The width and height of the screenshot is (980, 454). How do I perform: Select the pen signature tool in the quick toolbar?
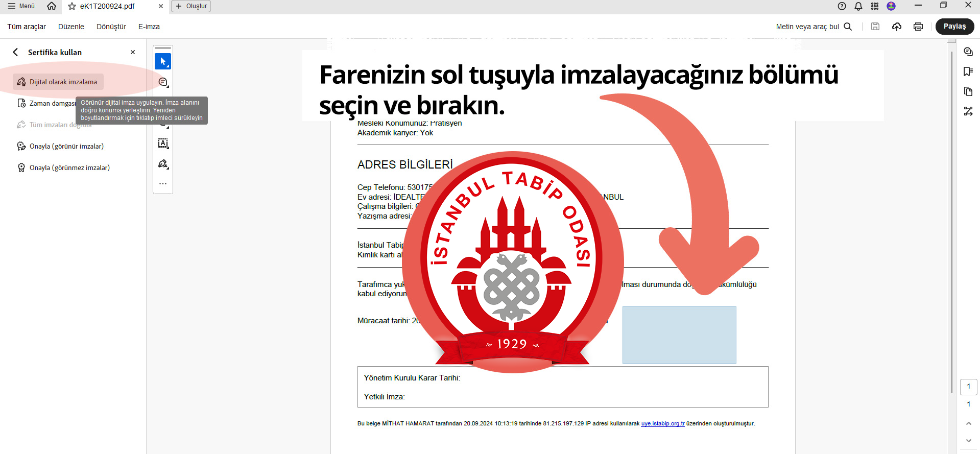click(163, 164)
